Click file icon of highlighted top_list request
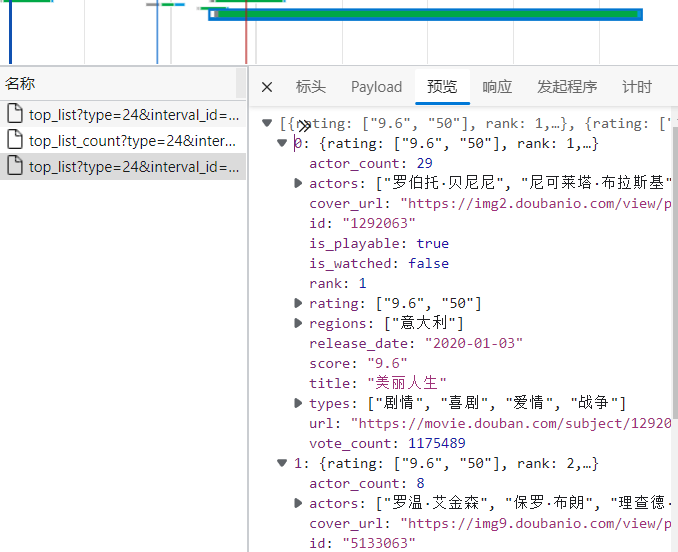This screenshot has width=678, height=552. tap(15, 166)
